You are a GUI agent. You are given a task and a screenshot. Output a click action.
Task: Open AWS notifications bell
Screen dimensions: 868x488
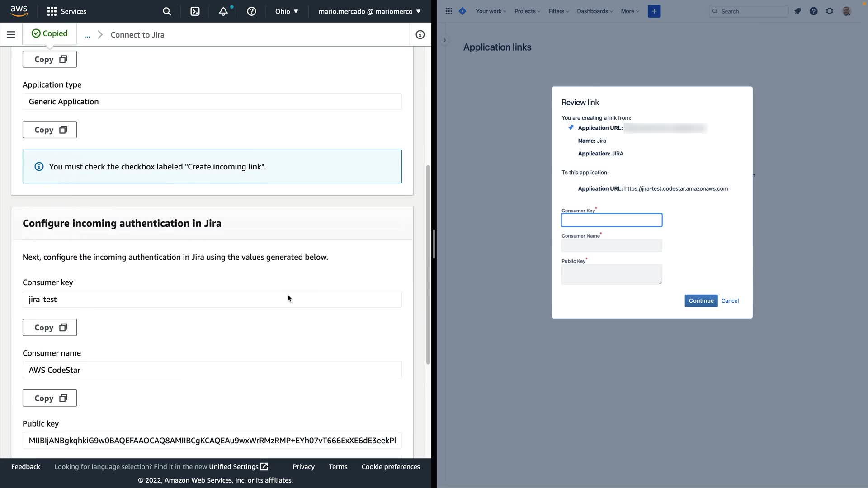(223, 11)
